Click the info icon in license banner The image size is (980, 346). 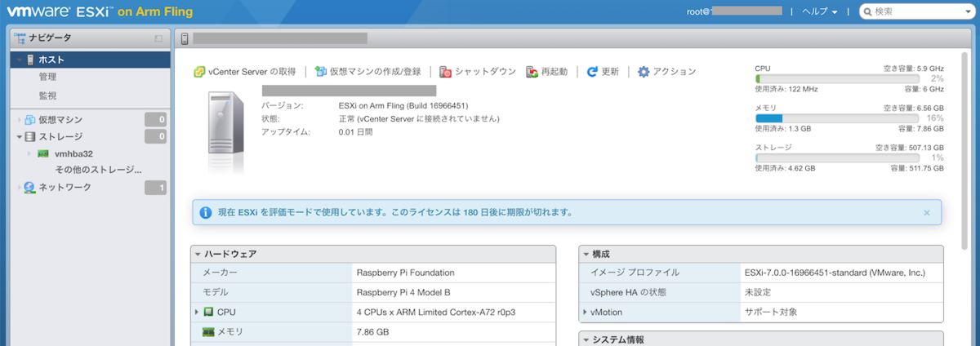(206, 212)
